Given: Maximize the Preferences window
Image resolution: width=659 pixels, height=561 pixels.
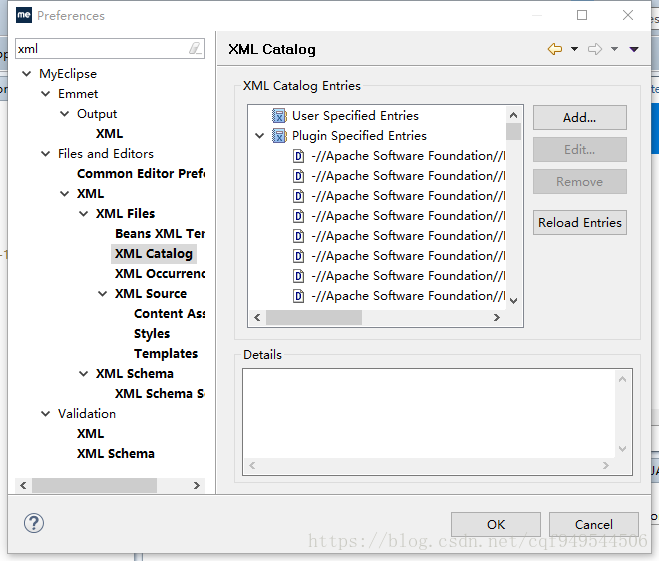Looking at the screenshot, I should pos(582,16).
